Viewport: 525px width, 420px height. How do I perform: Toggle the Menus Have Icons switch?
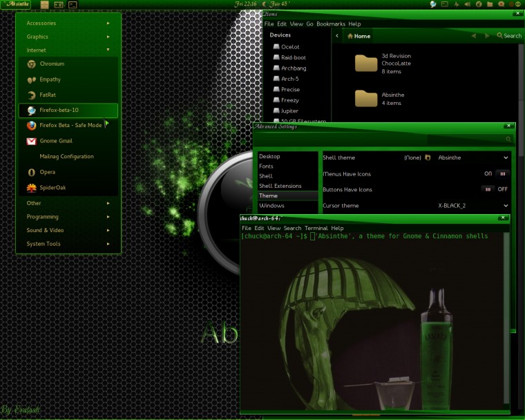497,174
